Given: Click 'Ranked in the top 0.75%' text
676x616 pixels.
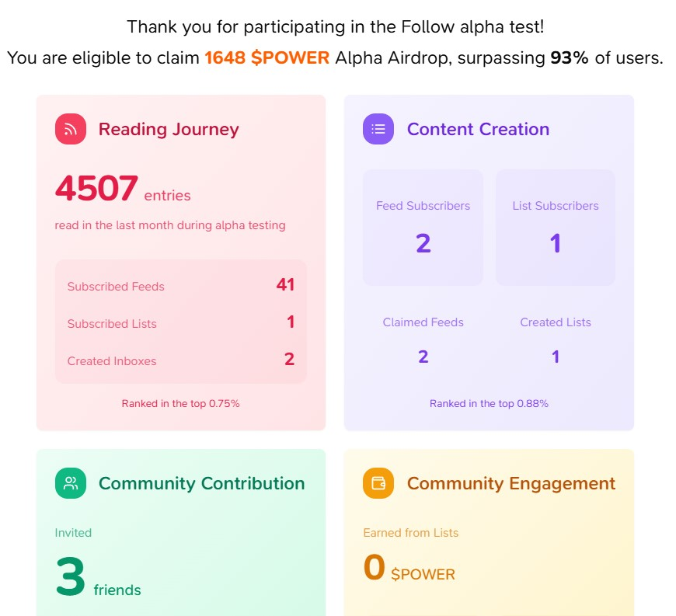Looking at the screenshot, I should pyautogui.click(x=180, y=403).
